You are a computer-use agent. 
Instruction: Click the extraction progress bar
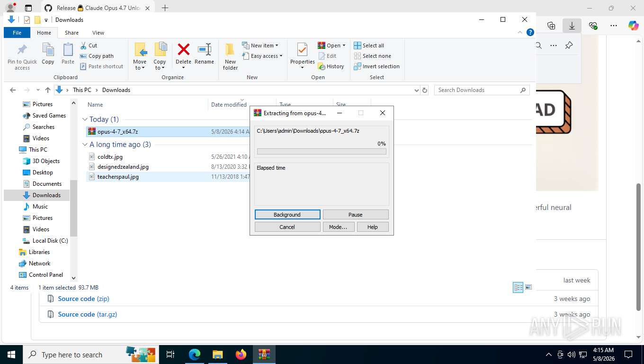(x=322, y=152)
